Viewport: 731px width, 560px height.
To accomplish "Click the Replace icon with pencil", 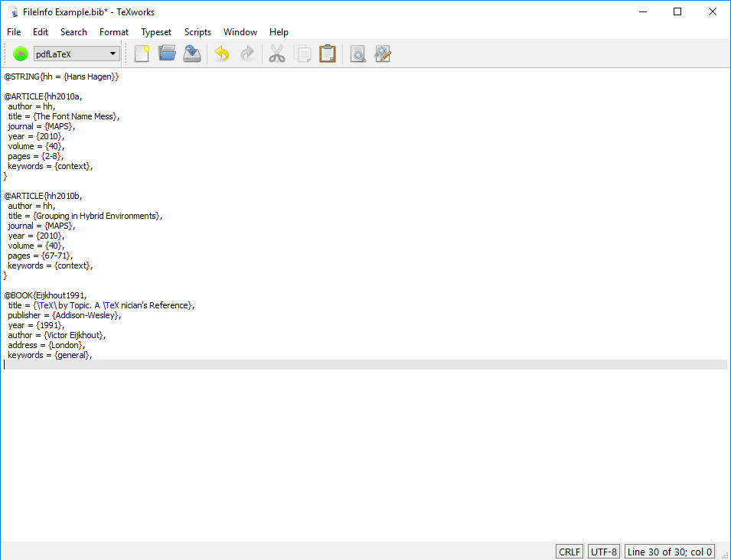I will [383, 54].
